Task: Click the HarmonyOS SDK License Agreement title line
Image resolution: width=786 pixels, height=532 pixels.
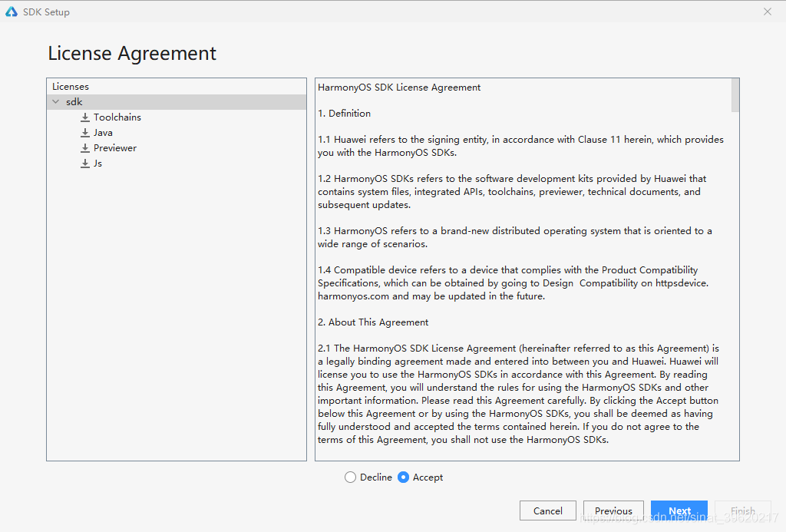Action: point(399,88)
